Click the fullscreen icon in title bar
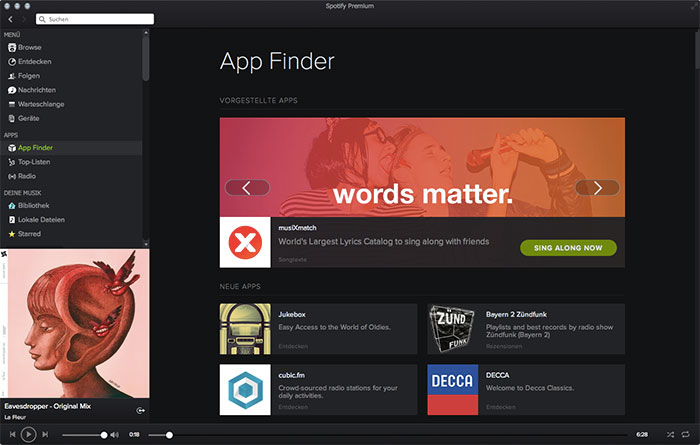The height and width of the screenshot is (445, 700). (693, 6)
